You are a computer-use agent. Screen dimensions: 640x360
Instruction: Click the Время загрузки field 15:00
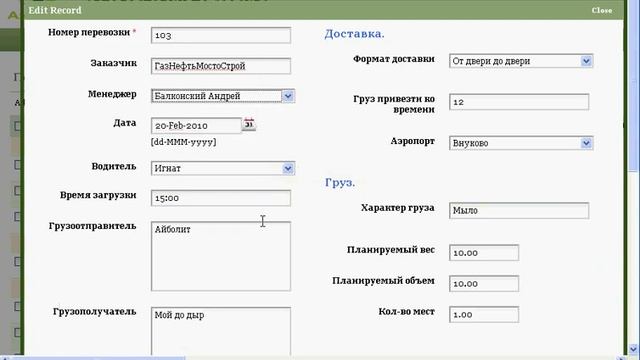tap(221, 198)
